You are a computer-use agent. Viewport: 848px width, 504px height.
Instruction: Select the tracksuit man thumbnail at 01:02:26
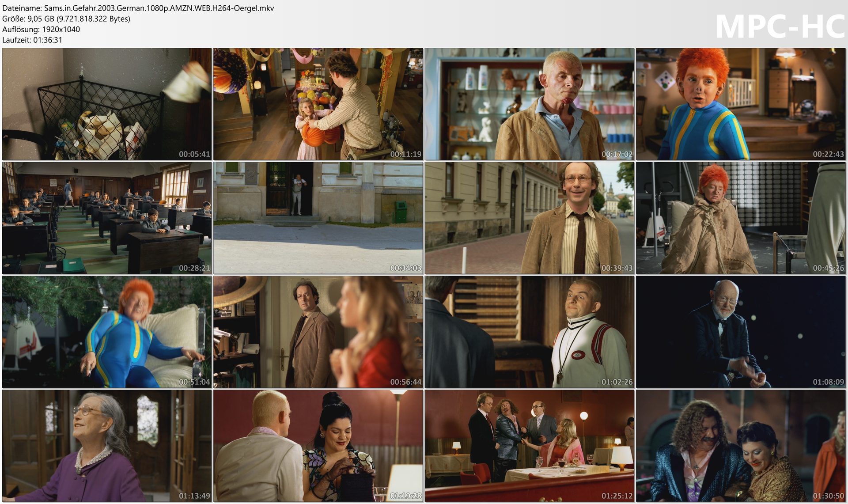pyautogui.click(x=530, y=332)
